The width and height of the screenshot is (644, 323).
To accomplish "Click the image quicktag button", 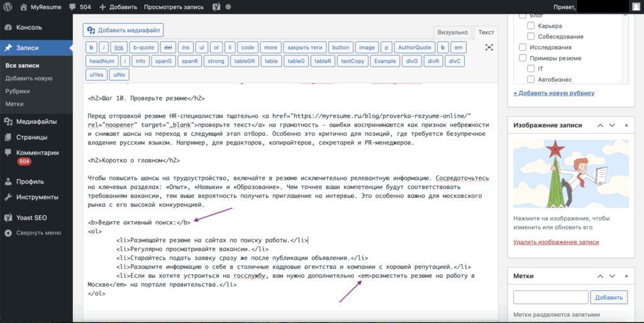I will (367, 48).
